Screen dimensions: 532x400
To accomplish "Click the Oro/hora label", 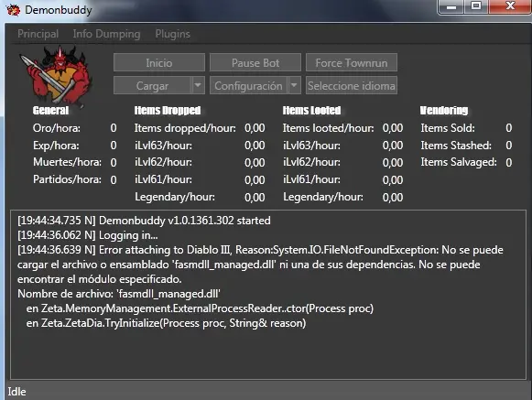I will coord(57,128).
